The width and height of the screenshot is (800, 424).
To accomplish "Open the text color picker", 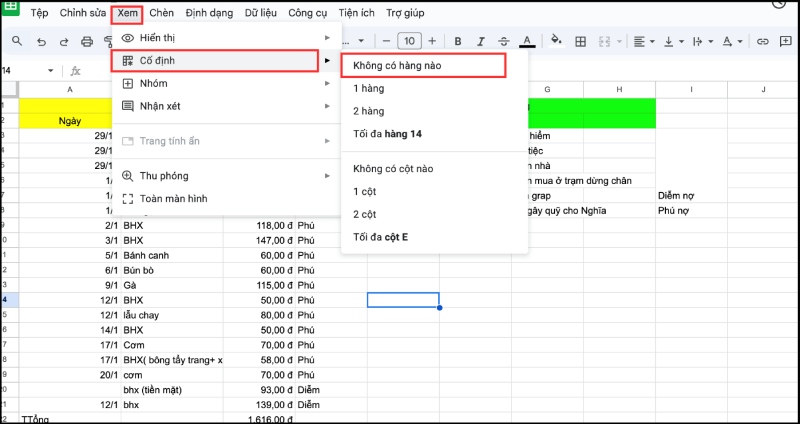I will tap(527, 41).
